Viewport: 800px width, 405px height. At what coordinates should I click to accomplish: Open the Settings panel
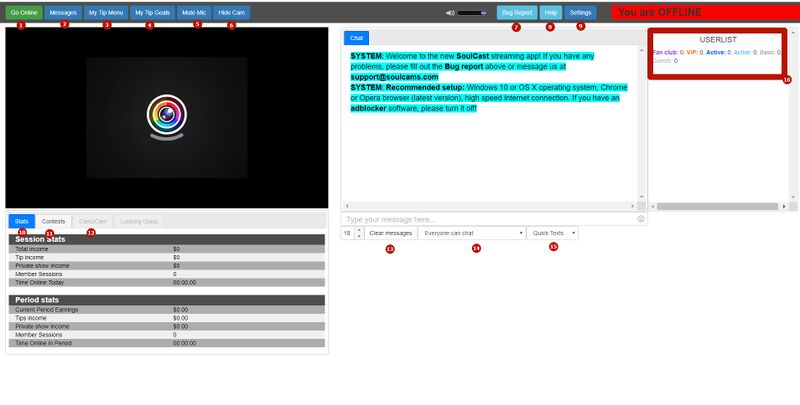coord(580,13)
